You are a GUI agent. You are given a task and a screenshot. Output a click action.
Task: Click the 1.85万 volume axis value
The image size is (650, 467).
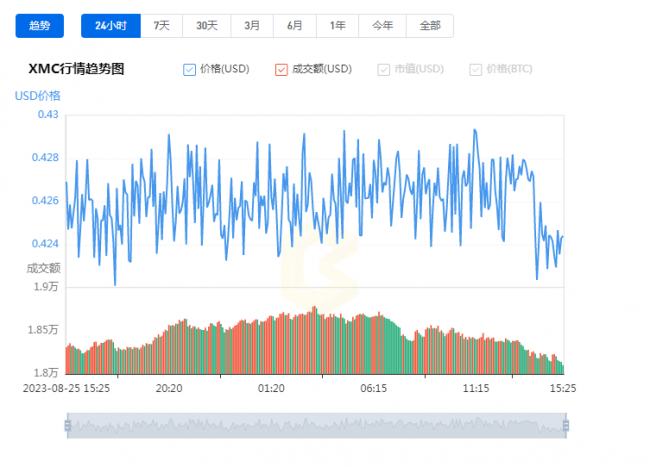pyautogui.click(x=43, y=330)
